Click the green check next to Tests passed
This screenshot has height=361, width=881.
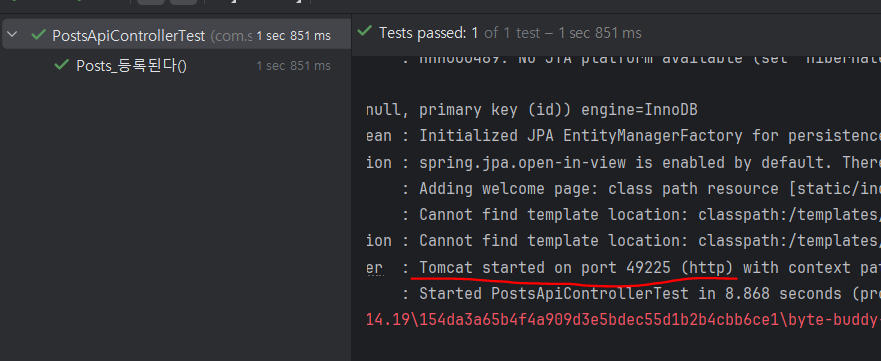[365, 31]
